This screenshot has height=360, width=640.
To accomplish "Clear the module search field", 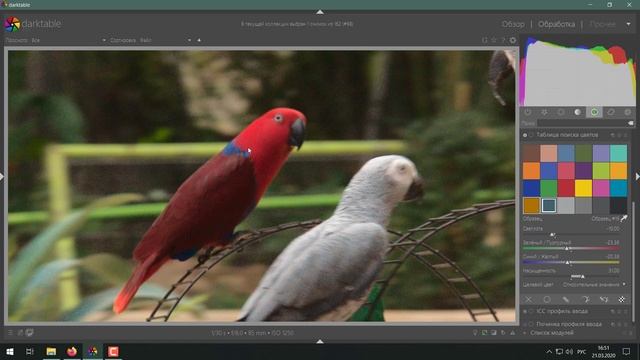I will tap(631, 123).
